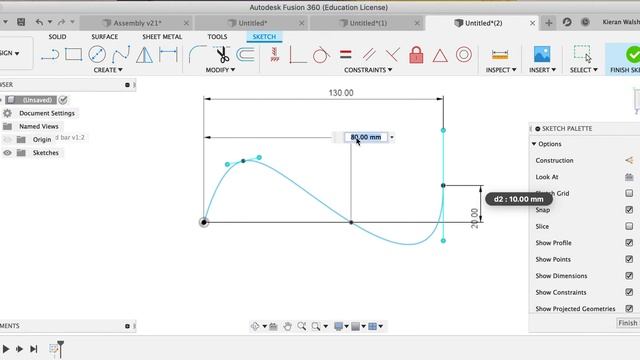Open the job status clock icon
Image resolution: width=640 pixels, height=360 pixels.
pos(585,22)
